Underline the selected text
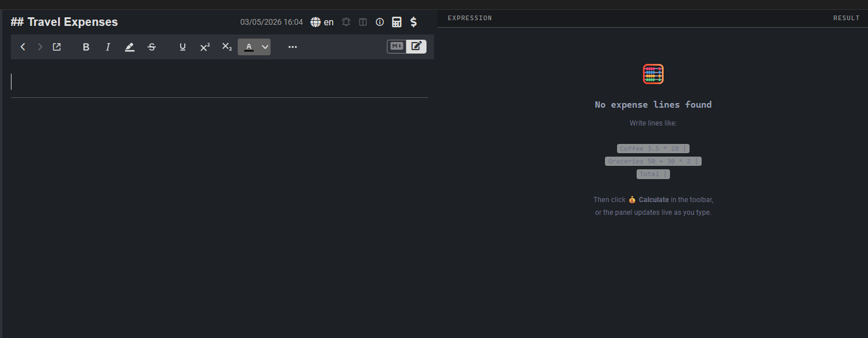 click(182, 47)
